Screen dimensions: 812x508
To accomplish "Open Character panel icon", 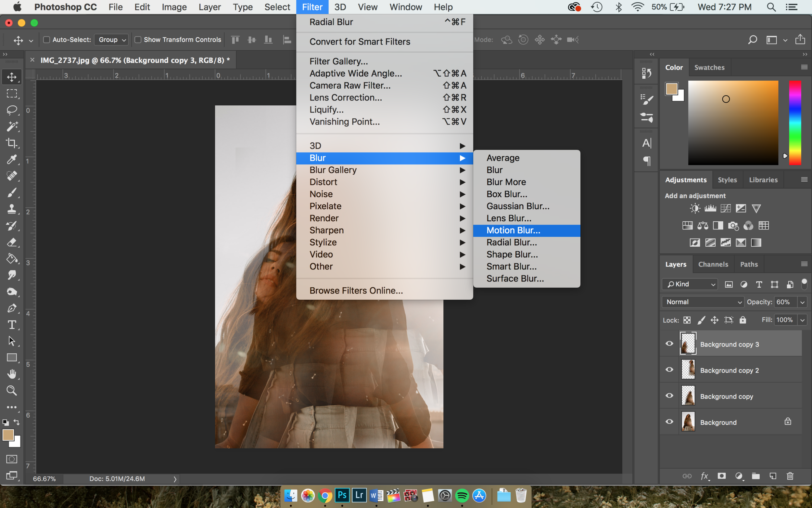I will [x=646, y=143].
